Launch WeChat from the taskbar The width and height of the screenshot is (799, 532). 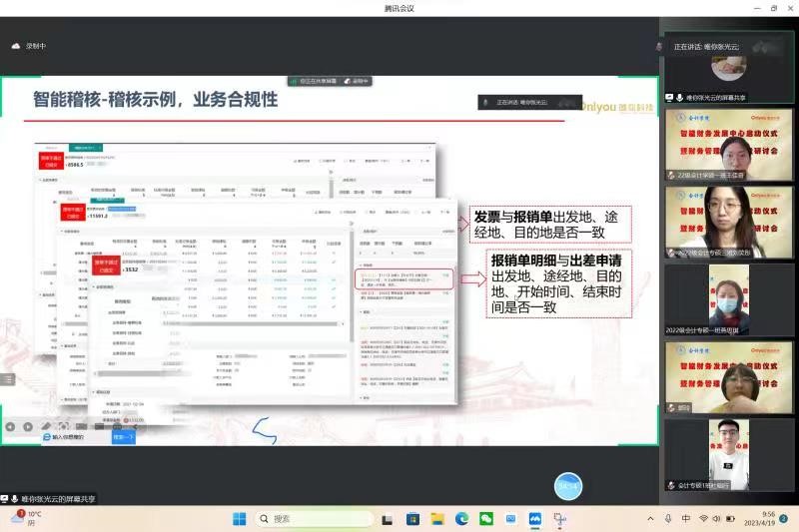[486, 519]
